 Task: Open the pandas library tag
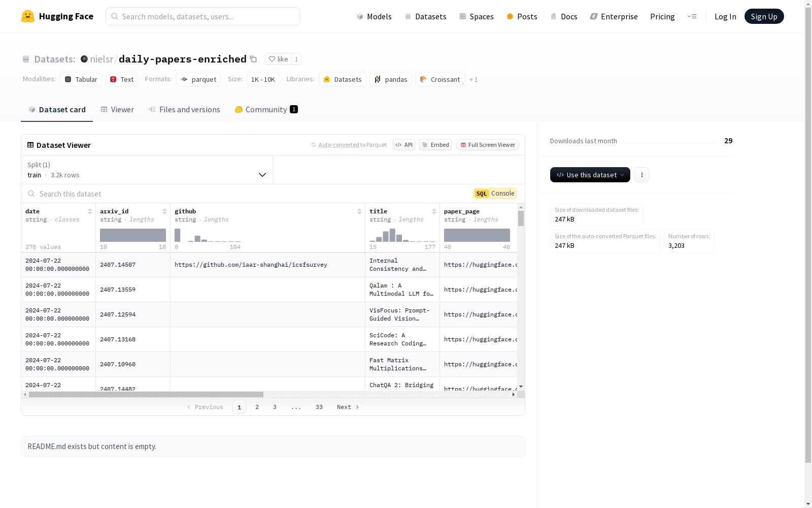tap(391, 79)
